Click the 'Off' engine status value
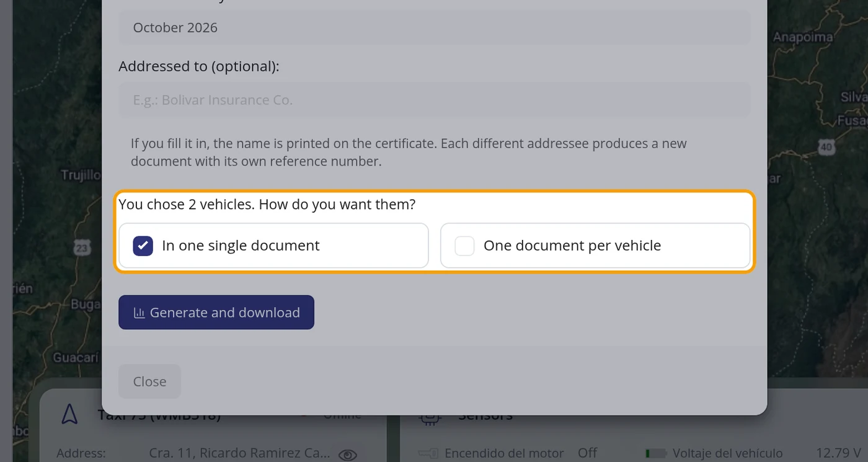Screen dimensions: 868x462 587,453
